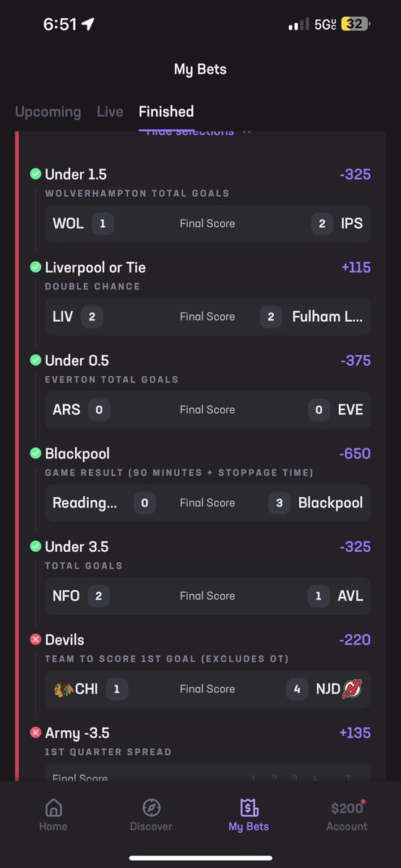Viewport: 401px width, 868px height.
Task: Collapse the bet list with Hide selections
Action: pyautogui.click(x=195, y=132)
